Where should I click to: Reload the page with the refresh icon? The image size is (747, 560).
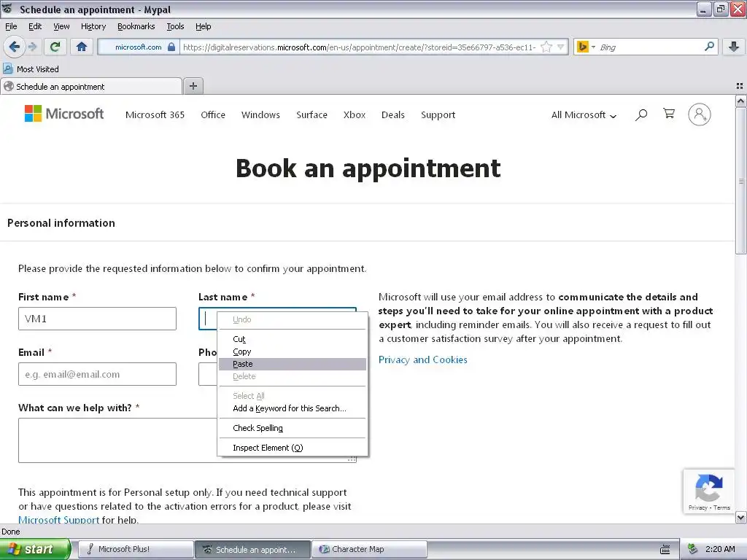pyautogui.click(x=55, y=47)
